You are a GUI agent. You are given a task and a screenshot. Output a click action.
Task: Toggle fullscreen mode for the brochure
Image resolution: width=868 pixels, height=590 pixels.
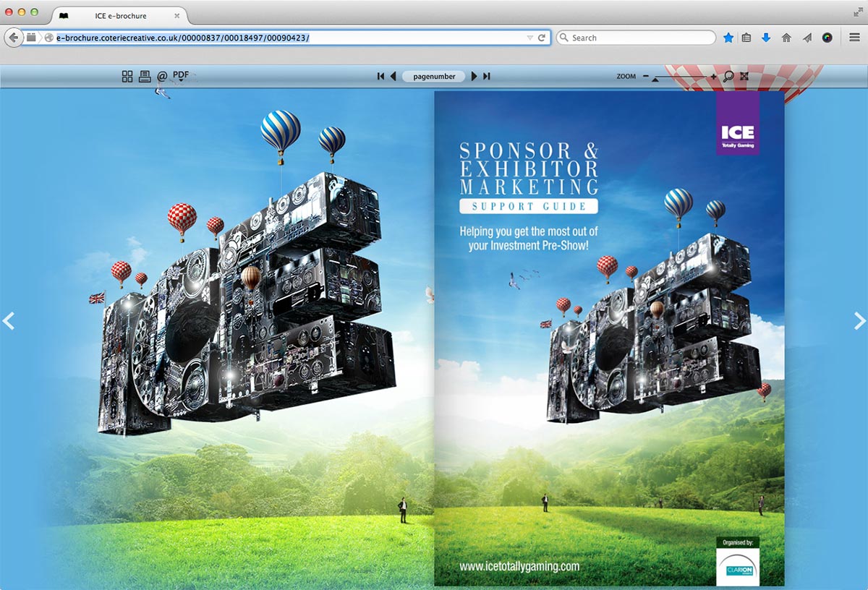(x=744, y=76)
